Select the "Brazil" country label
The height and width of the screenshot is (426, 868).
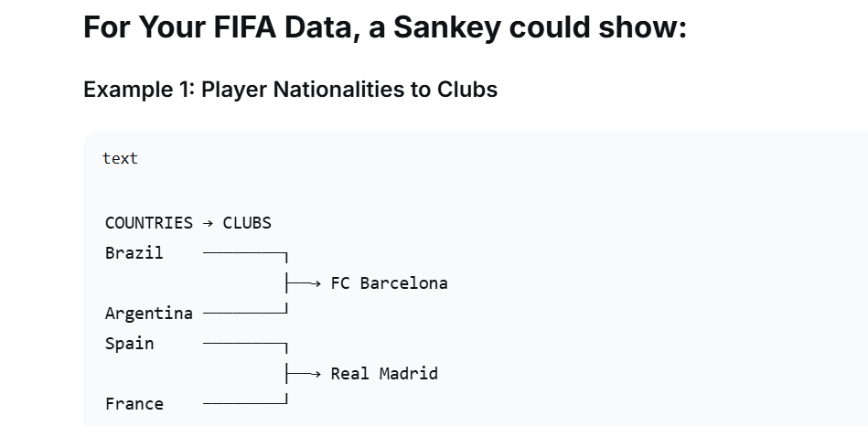134,253
